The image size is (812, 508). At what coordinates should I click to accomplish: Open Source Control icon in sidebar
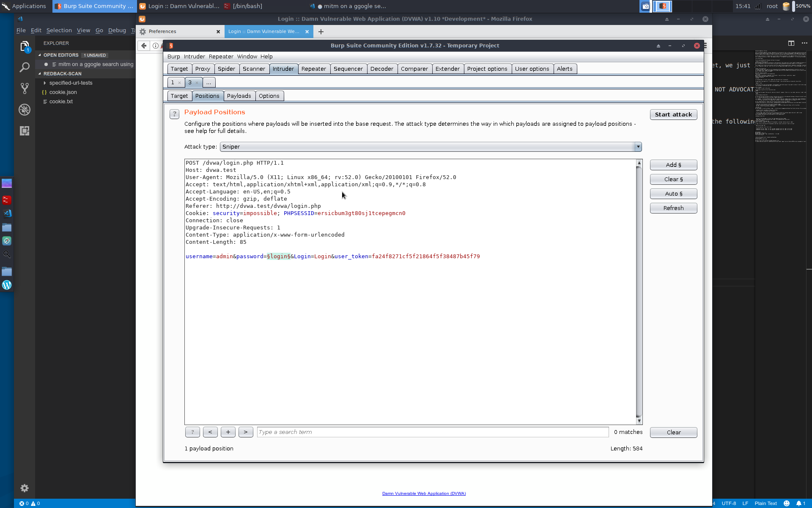tap(25, 88)
